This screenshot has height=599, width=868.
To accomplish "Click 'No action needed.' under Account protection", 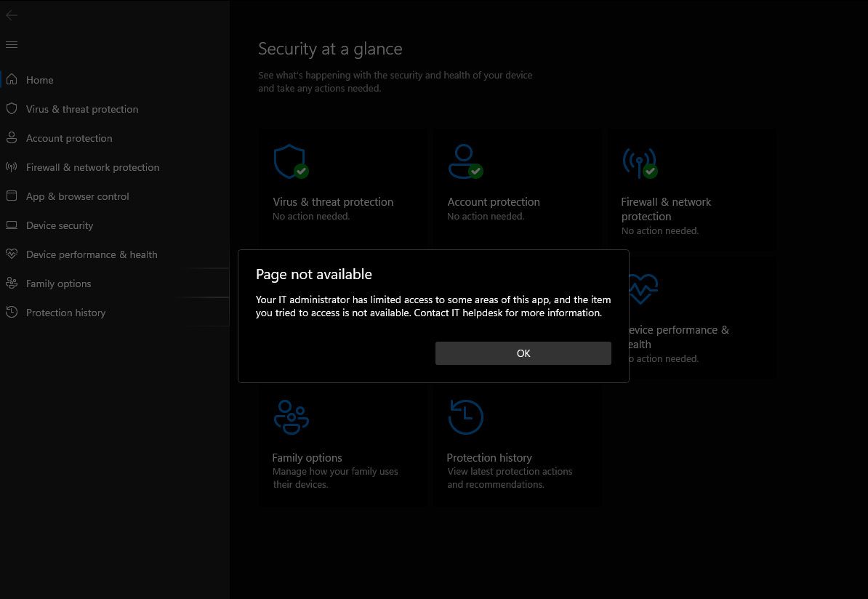I will [486, 217].
